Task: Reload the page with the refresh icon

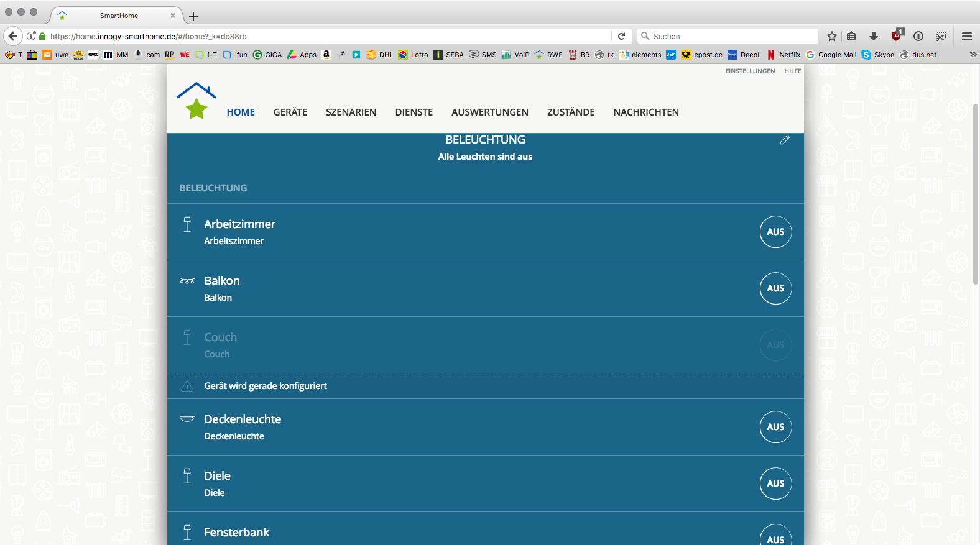Action: tap(621, 36)
